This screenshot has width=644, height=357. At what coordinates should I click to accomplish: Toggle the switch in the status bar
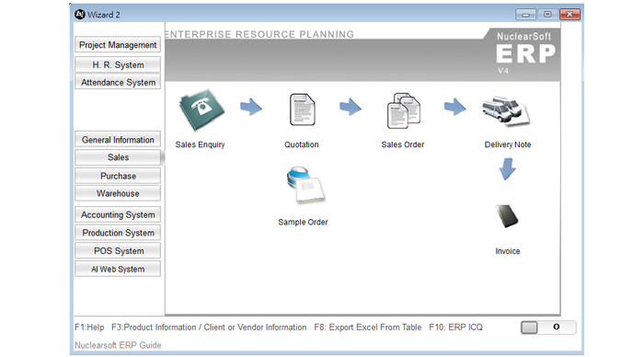(548, 328)
